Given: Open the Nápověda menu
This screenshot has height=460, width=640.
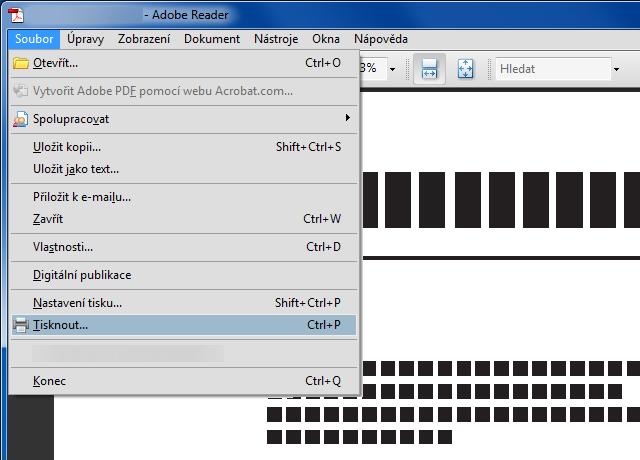Looking at the screenshot, I should pos(381,39).
